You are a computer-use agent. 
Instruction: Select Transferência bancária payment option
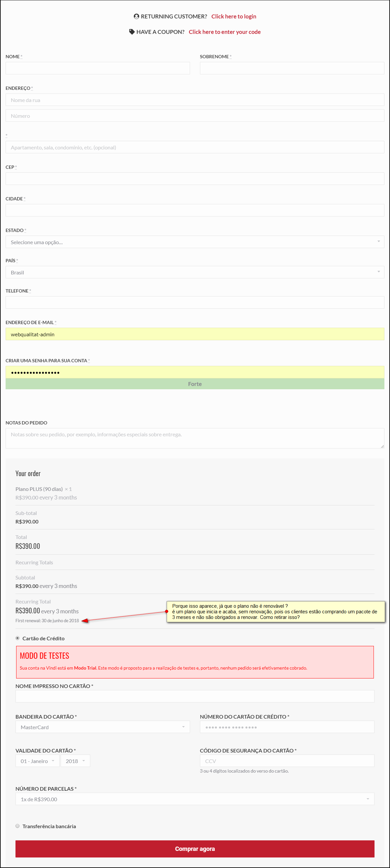(x=17, y=826)
